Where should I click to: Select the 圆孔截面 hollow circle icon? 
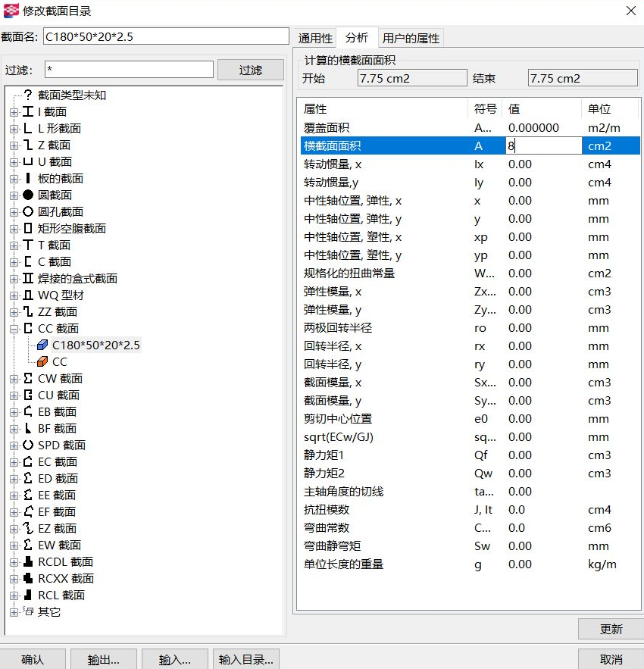click(28, 211)
